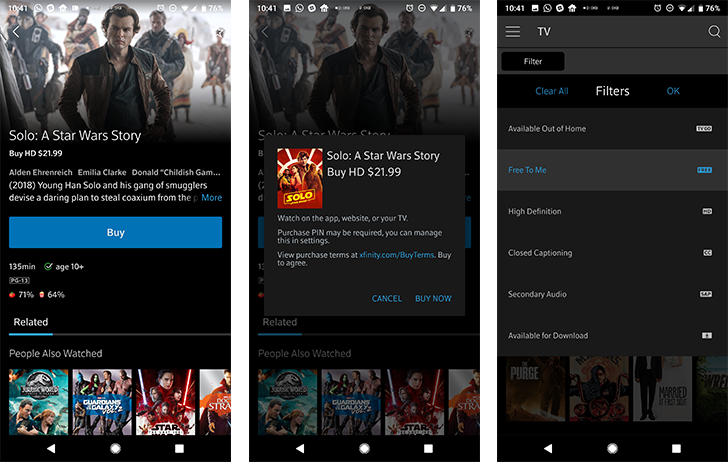Open Star Wars The Last Jedi poster on left screen
The image size is (728, 462).
click(x=166, y=402)
